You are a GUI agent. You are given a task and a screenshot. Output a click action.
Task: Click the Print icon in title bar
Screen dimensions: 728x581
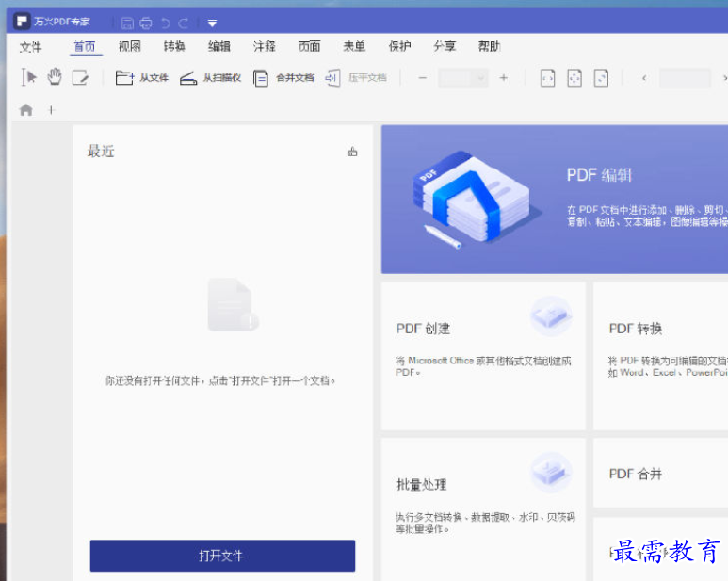click(146, 23)
